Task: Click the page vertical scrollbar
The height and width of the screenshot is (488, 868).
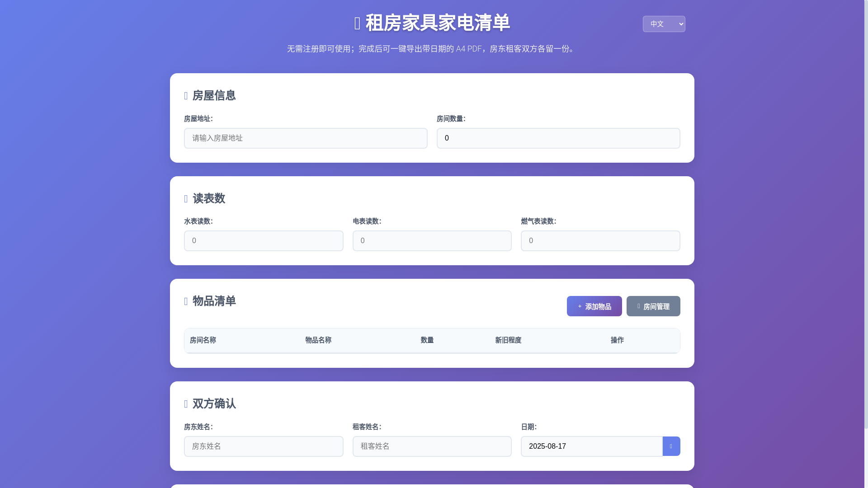Action: click(866, 214)
